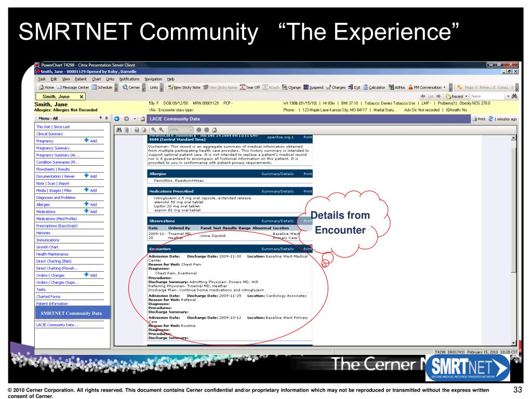532x399 pixels.
Task: Expand the Menu - All dropdown arrow
Action: coord(100,118)
